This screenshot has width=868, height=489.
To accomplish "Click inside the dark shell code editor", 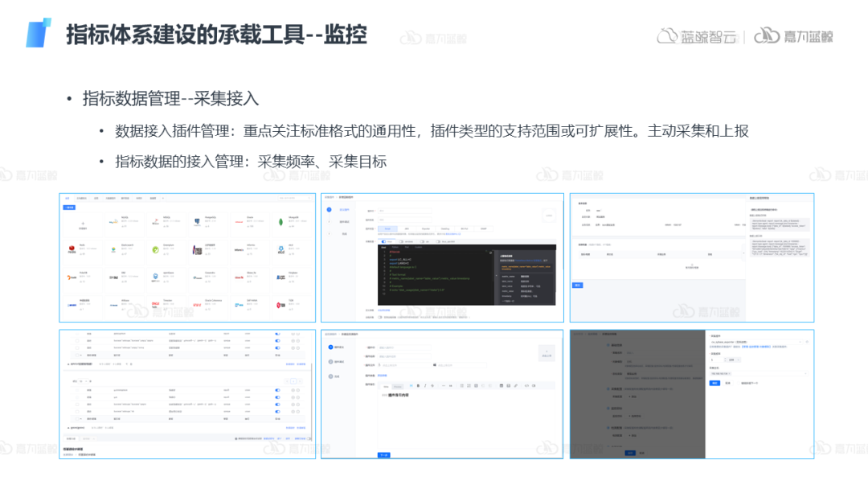I will (436, 277).
